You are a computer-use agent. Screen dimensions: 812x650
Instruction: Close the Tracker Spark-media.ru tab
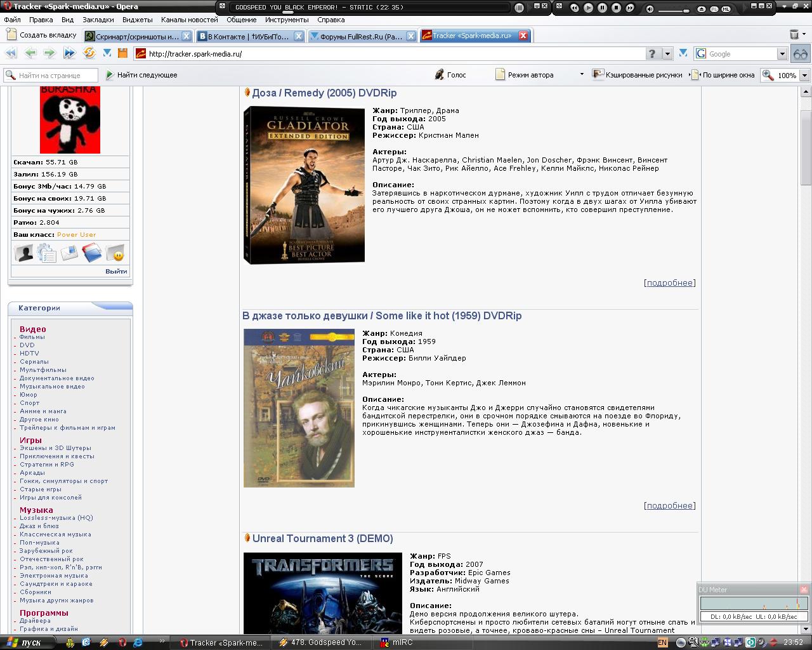click(523, 36)
